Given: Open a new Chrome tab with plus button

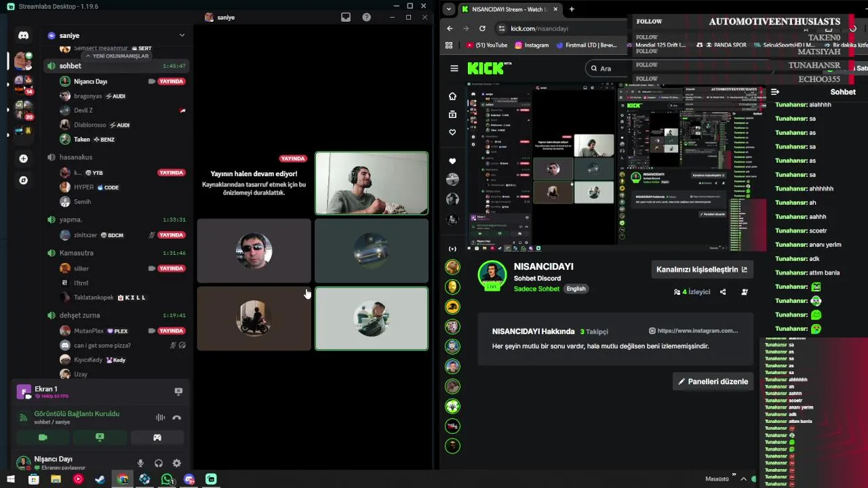Looking at the screenshot, I should tap(572, 9).
